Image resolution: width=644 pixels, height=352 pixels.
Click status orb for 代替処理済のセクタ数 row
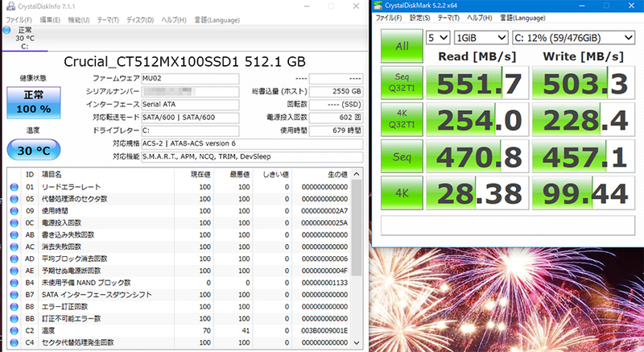pyautogui.click(x=14, y=199)
